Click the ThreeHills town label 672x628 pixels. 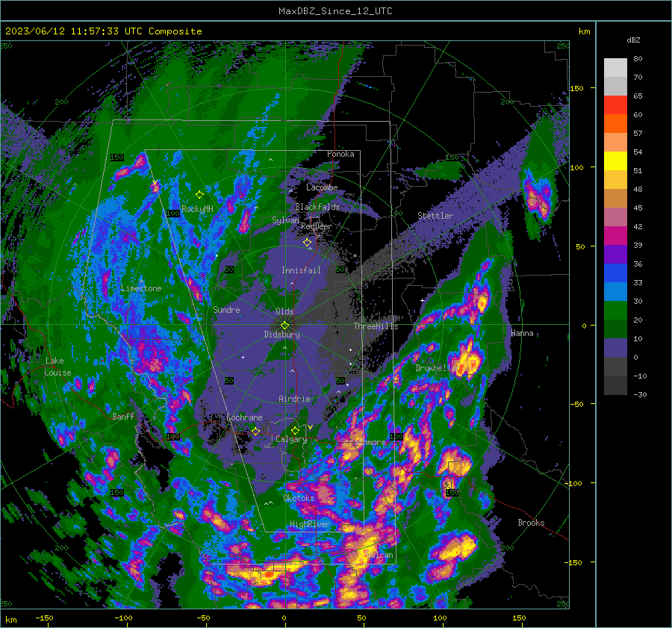(x=376, y=326)
